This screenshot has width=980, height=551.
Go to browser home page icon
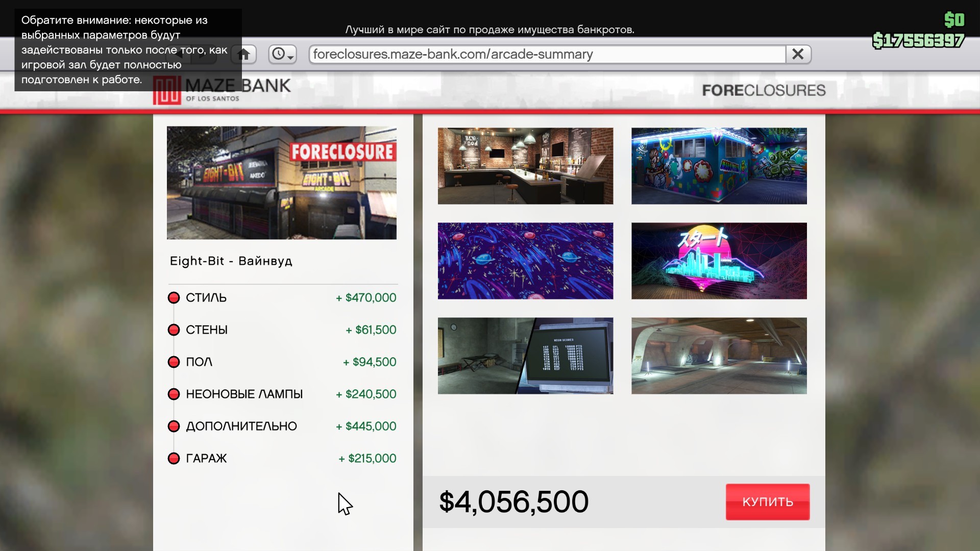coord(243,54)
